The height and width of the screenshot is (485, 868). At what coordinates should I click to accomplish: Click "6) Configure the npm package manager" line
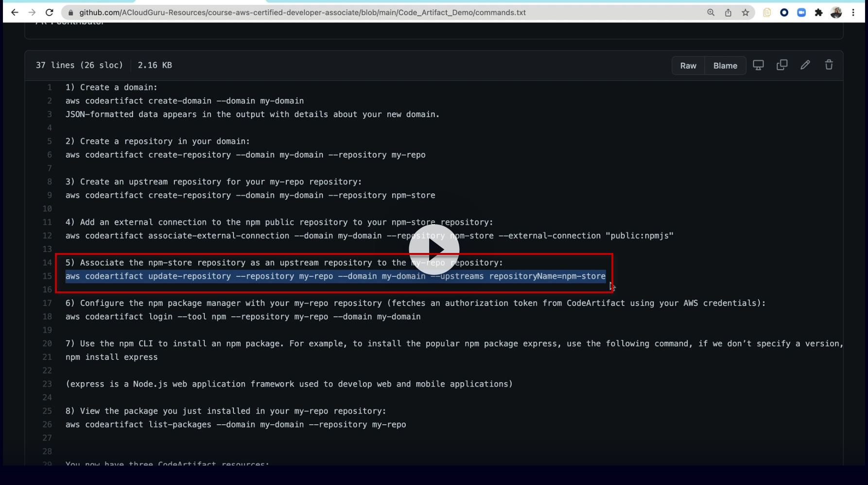[x=416, y=303]
